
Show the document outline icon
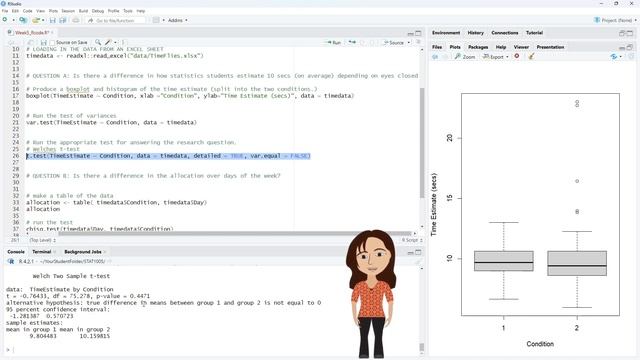click(418, 42)
